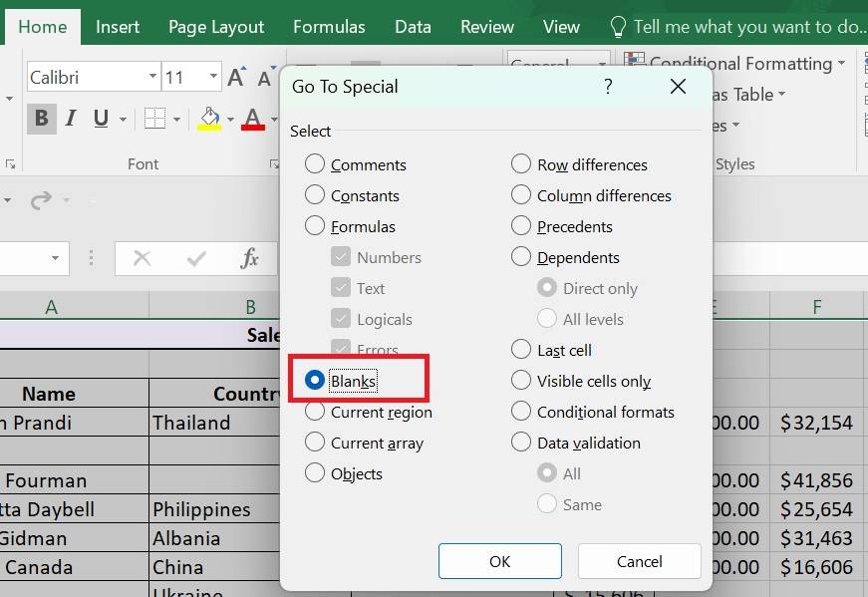Choose the Visible cells only option

tap(521, 381)
